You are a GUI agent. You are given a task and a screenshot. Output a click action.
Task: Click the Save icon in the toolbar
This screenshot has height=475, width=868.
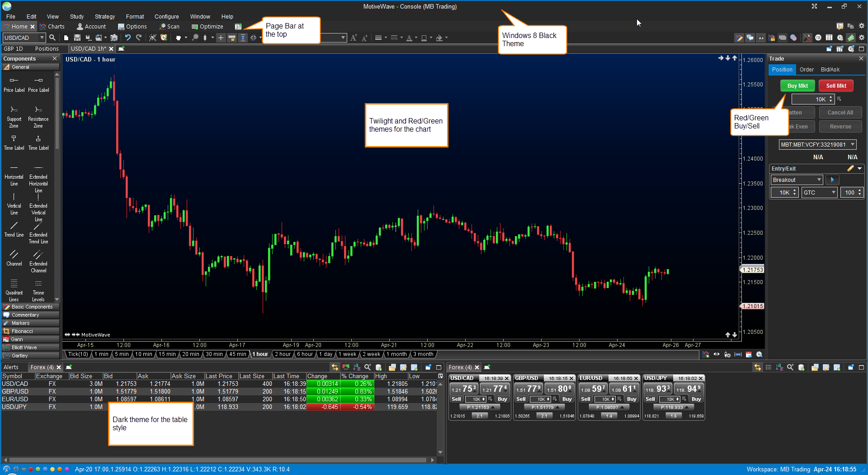(x=77, y=38)
